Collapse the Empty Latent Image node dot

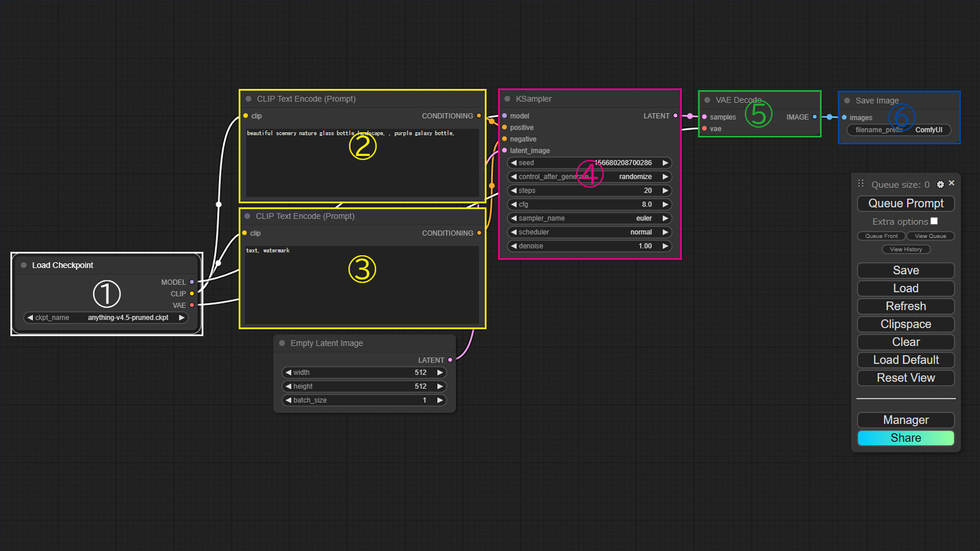point(282,343)
